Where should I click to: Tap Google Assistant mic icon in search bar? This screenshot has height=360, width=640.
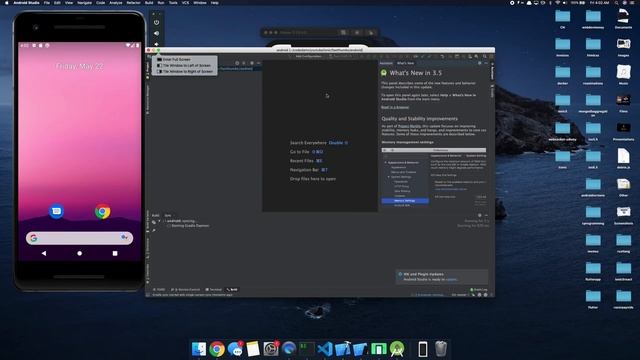[124, 238]
